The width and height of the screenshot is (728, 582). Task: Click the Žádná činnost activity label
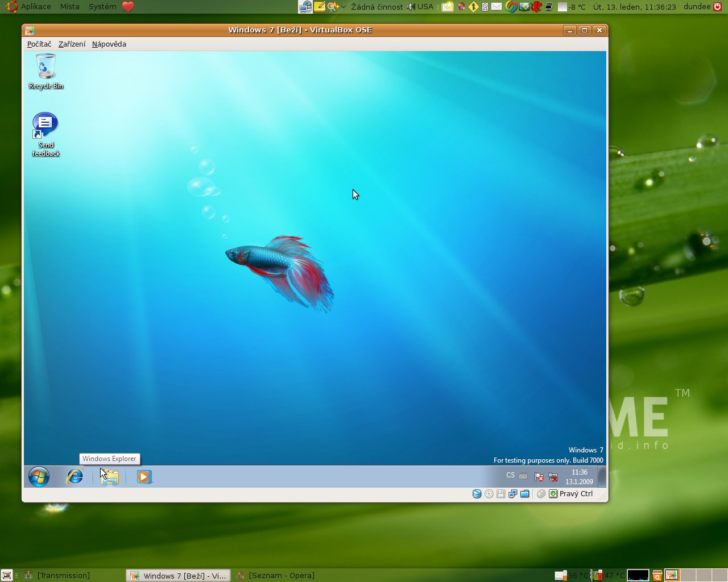[x=377, y=7]
